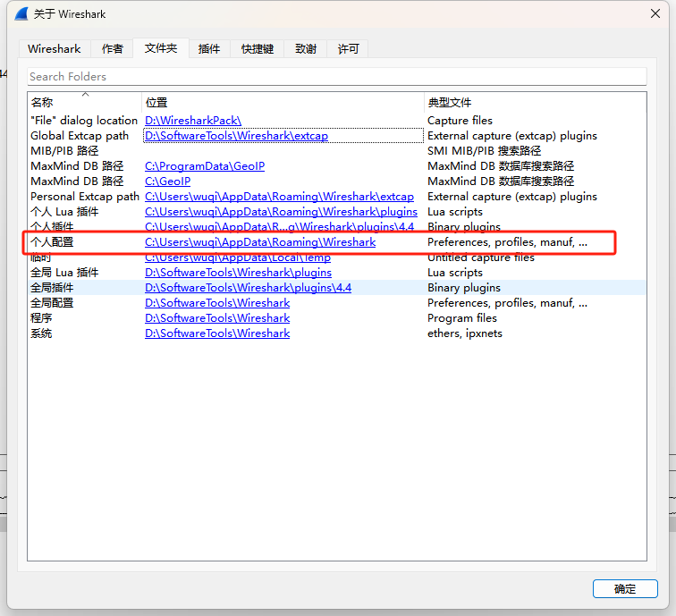Open the 程序 location link
The image size is (676, 616).
point(217,318)
